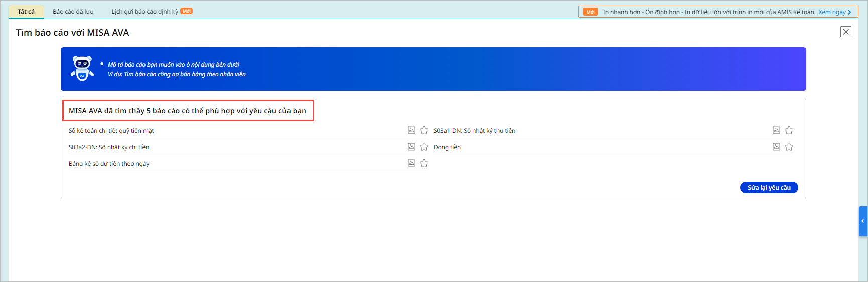Image resolution: width=868 pixels, height=282 pixels.
Task: Click the Sửa lại yêu cầu button
Action: click(769, 188)
